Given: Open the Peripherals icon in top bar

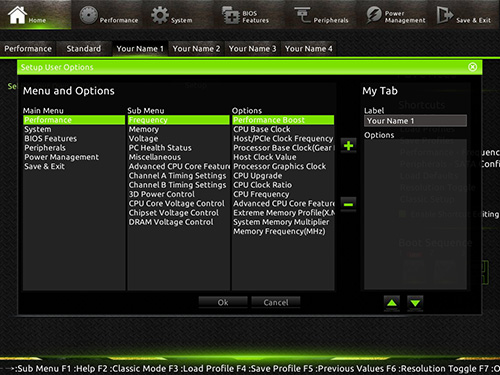Looking at the screenshot, I should point(302,15).
